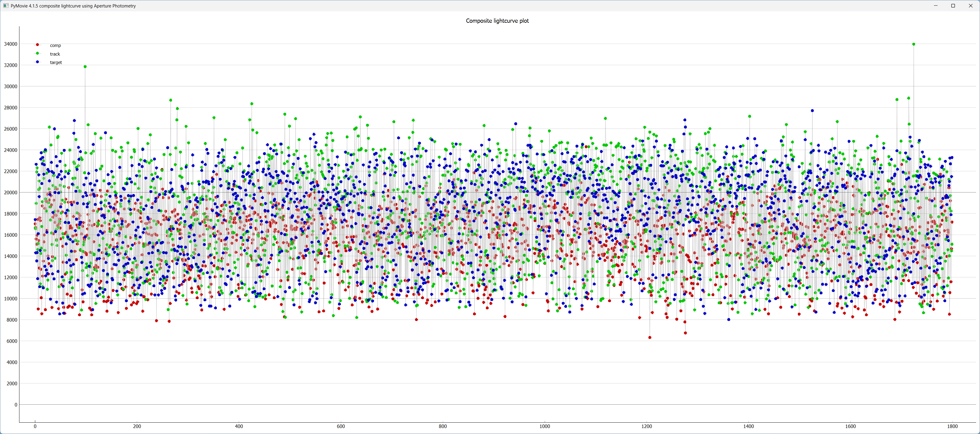Image resolution: width=980 pixels, height=434 pixels.
Task: Click the y-axis label 28000
Action: 11,108
